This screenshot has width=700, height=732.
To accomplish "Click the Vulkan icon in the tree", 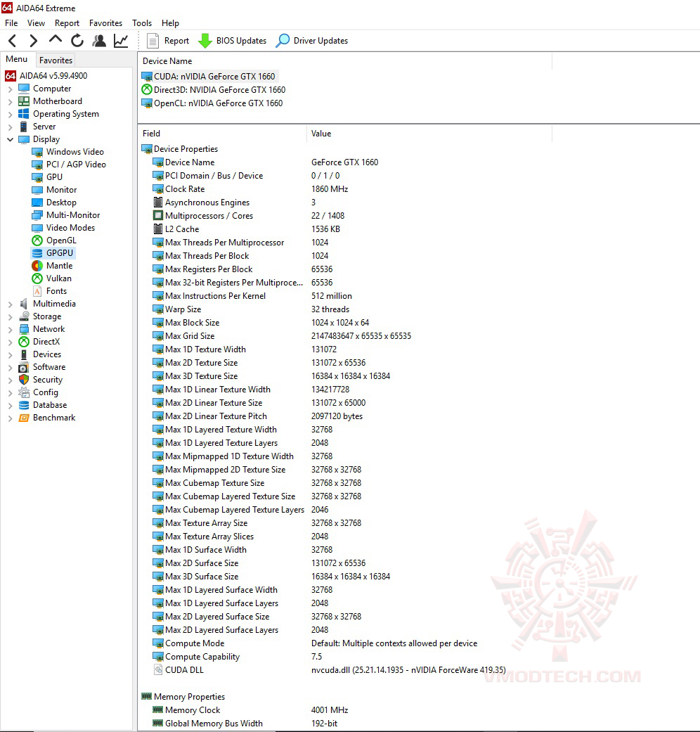I will 37,278.
